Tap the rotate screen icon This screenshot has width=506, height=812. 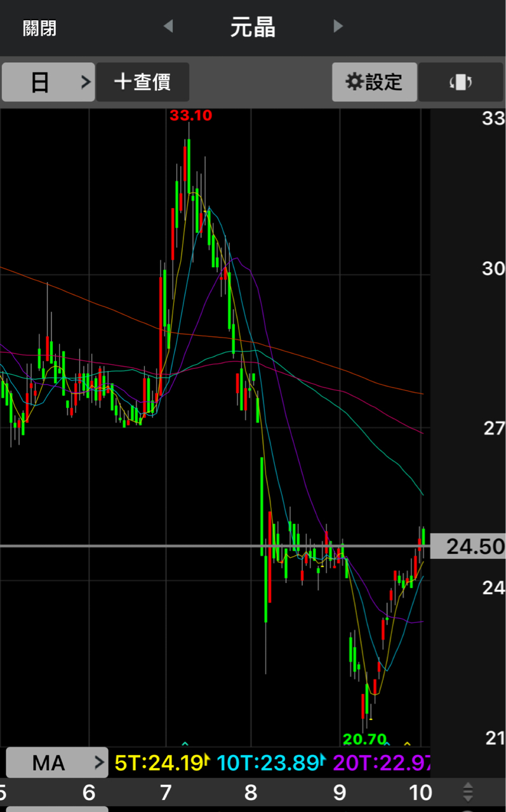[462, 82]
